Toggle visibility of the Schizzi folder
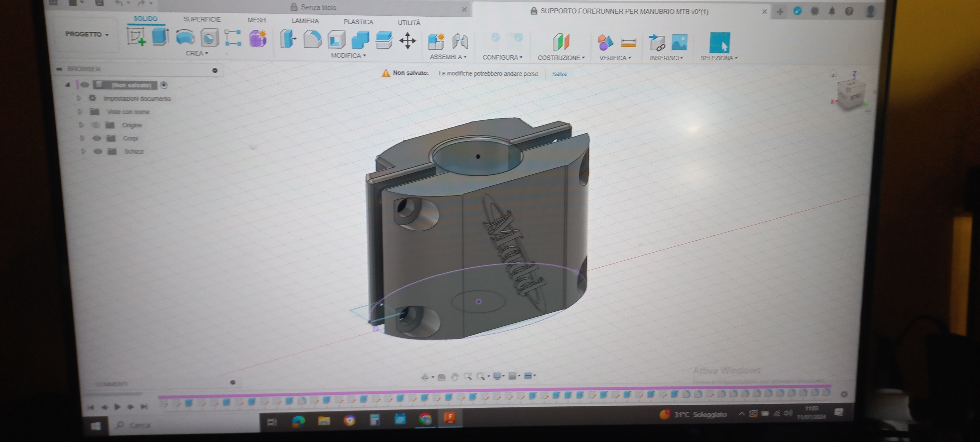 point(98,151)
